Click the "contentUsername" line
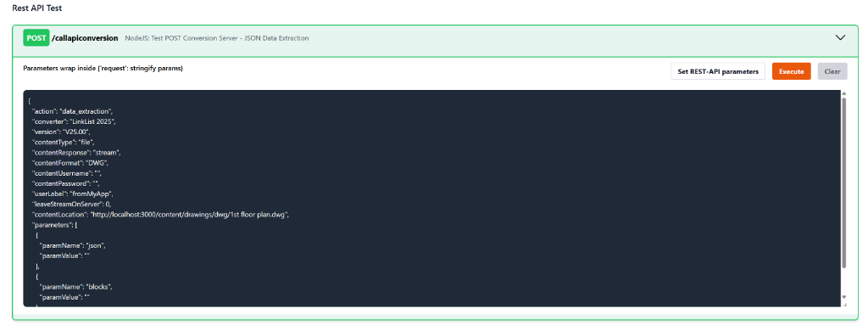The width and height of the screenshot is (868, 325). 66,172
